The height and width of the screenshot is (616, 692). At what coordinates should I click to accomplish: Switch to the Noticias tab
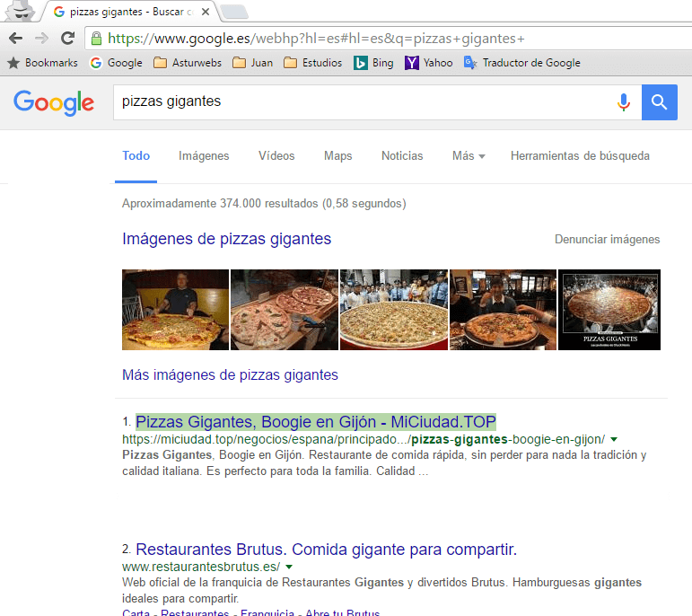[x=402, y=156]
